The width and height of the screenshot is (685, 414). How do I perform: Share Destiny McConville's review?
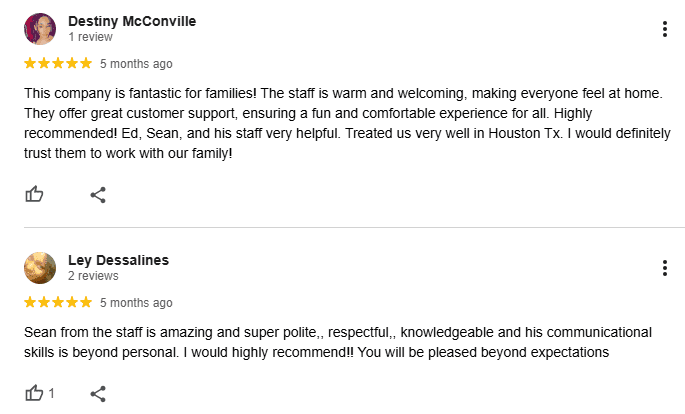click(x=98, y=194)
